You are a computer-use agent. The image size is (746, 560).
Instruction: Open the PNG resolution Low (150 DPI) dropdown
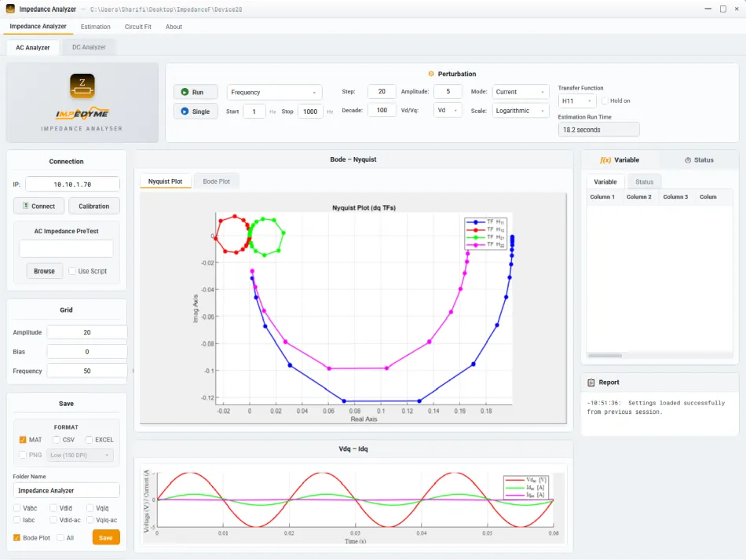coord(80,456)
